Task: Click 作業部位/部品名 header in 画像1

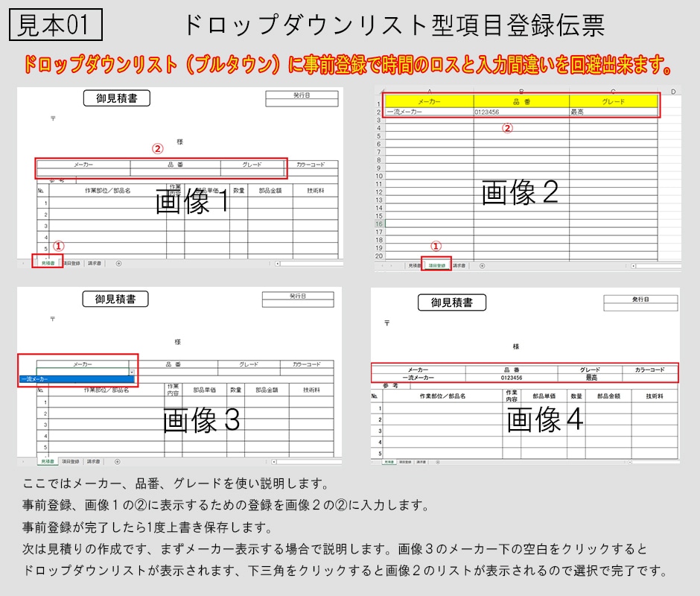Action: click(107, 191)
